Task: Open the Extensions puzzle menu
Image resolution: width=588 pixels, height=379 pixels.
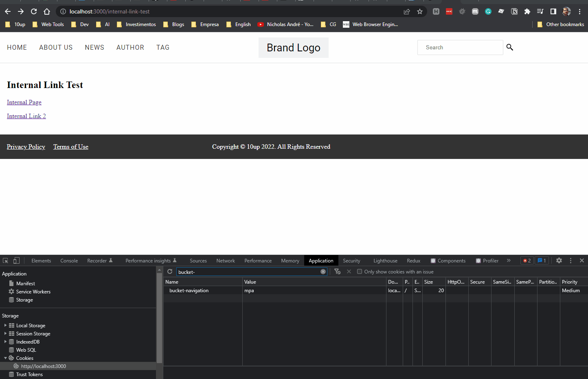Action: pos(527,11)
